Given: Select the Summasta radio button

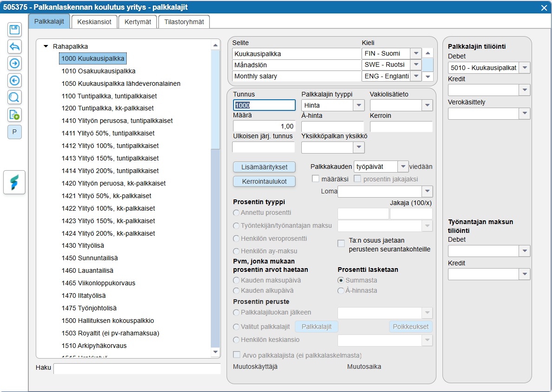Looking at the screenshot, I should click(340, 281).
